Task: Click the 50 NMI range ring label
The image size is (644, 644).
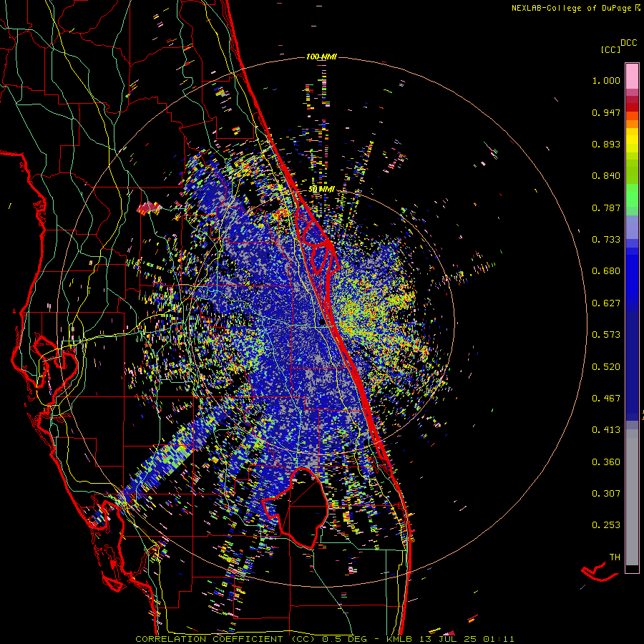Action: [x=321, y=190]
